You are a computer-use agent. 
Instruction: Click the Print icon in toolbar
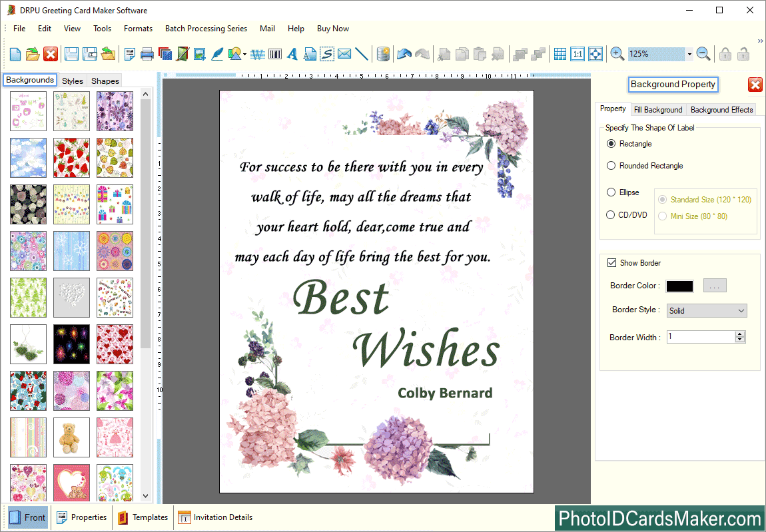coord(147,54)
